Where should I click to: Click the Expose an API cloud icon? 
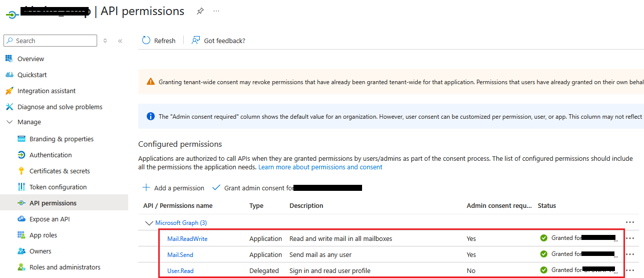pos(21,219)
